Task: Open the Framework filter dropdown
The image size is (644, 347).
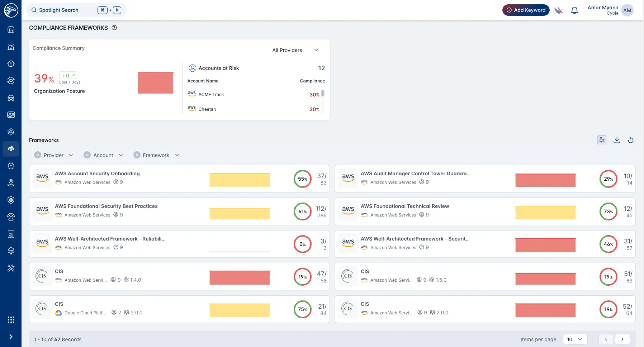Action: tap(156, 155)
